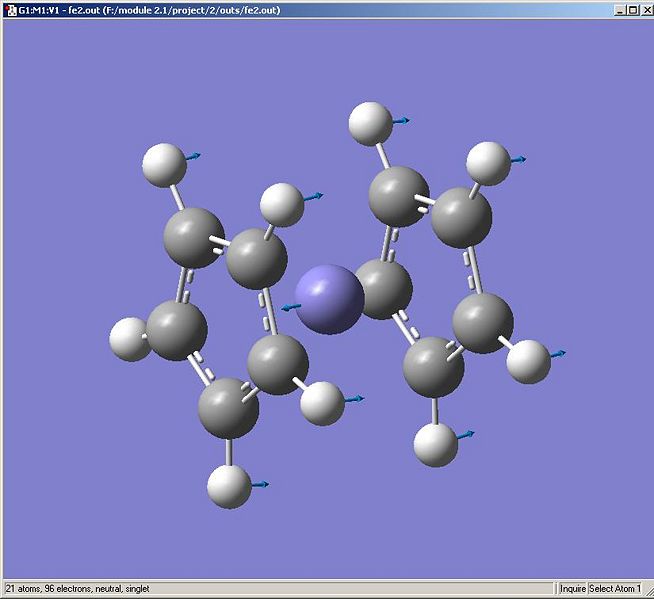This screenshot has width=654, height=599.
Task: Click the topmost hydrogen atom of the molecule
Action: pyautogui.click(x=370, y=124)
